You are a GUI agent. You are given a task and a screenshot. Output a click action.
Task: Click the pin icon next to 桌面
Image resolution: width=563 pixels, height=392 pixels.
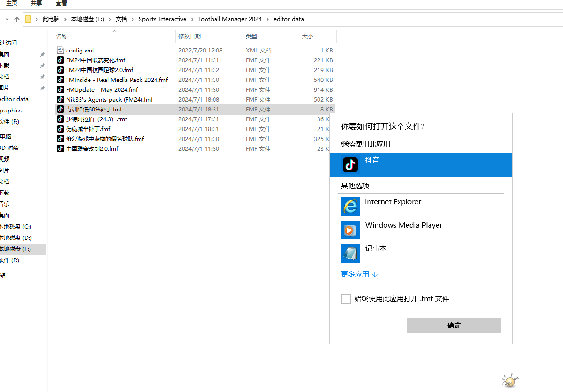pyautogui.click(x=42, y=54)
